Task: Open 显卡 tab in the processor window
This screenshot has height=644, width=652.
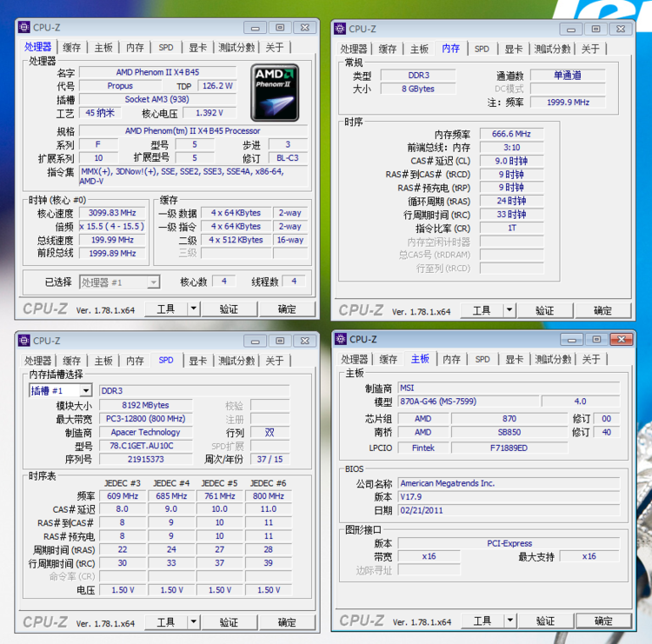Action: 198,48
